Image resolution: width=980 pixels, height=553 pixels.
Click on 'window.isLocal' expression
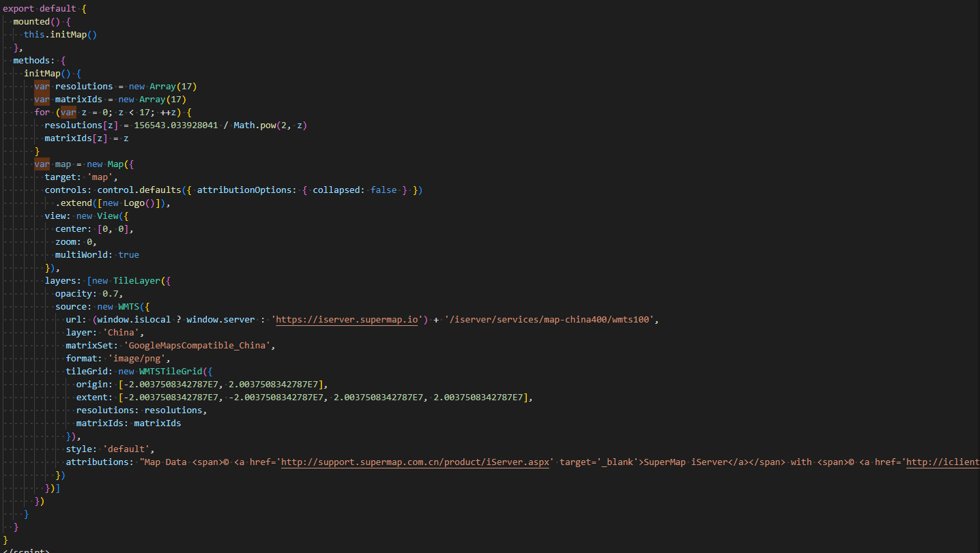[134, 319]
